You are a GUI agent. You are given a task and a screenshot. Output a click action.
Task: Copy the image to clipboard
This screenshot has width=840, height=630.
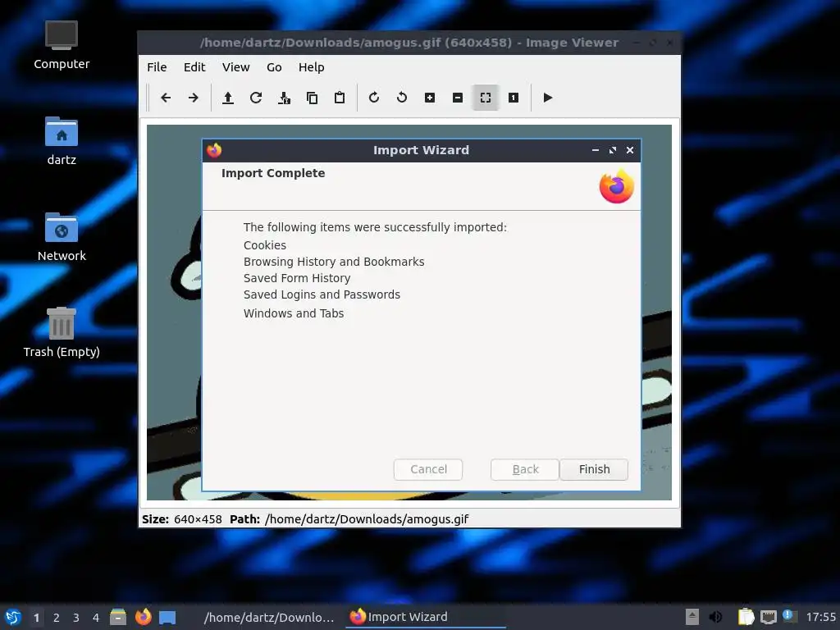pos(312,98)
